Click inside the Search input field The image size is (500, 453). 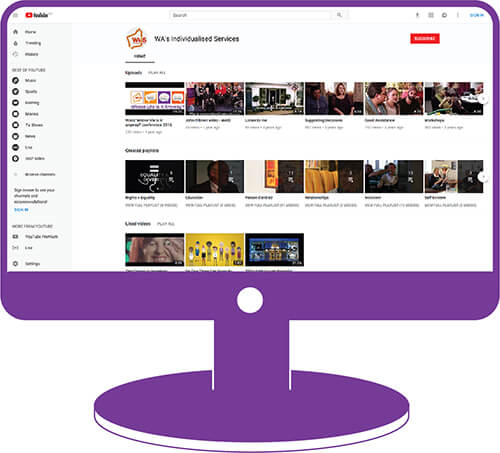(251, 15)
